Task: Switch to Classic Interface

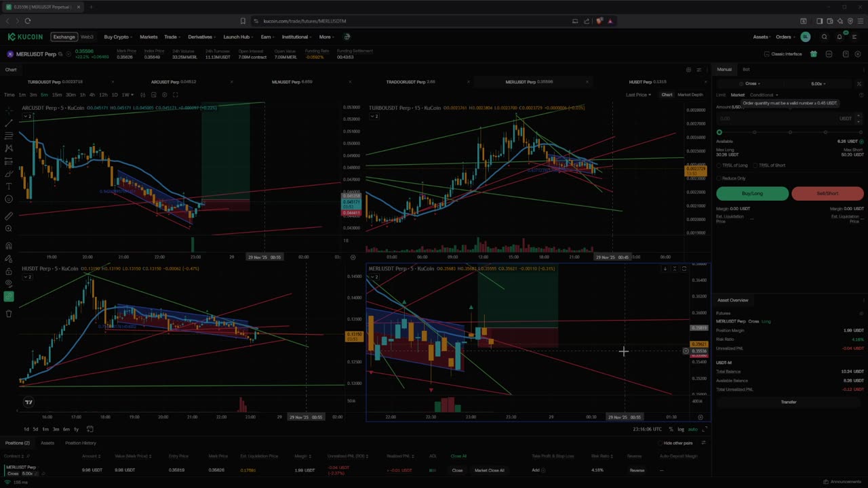Action: pos(783,54)
